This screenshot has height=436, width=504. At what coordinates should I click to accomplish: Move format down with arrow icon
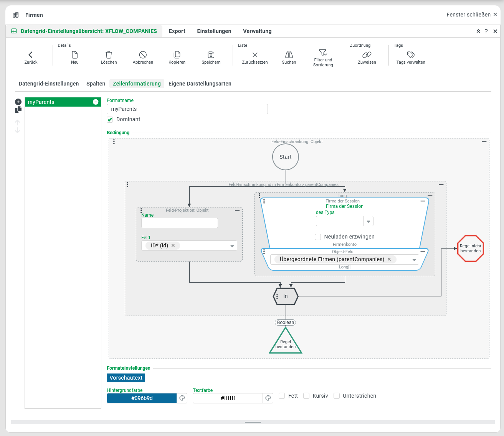pyautogui.click(x=18, y=130)
